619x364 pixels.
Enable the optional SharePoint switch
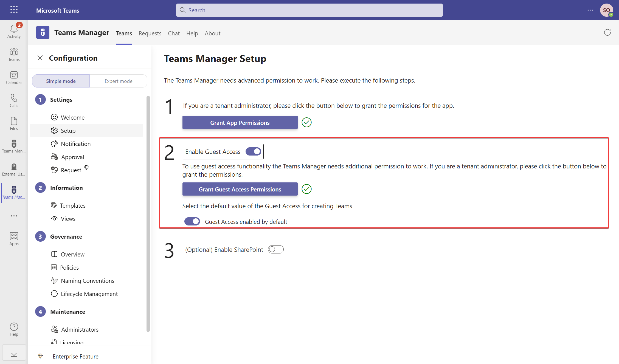coord(276,249)
